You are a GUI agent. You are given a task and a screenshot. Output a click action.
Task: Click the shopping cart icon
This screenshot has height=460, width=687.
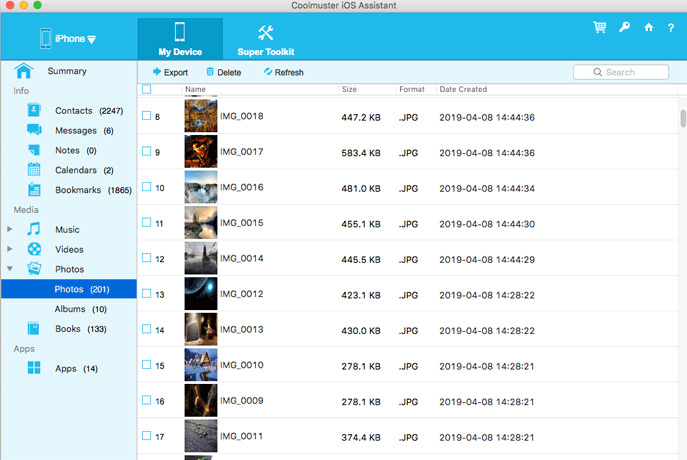pos(599,28)
